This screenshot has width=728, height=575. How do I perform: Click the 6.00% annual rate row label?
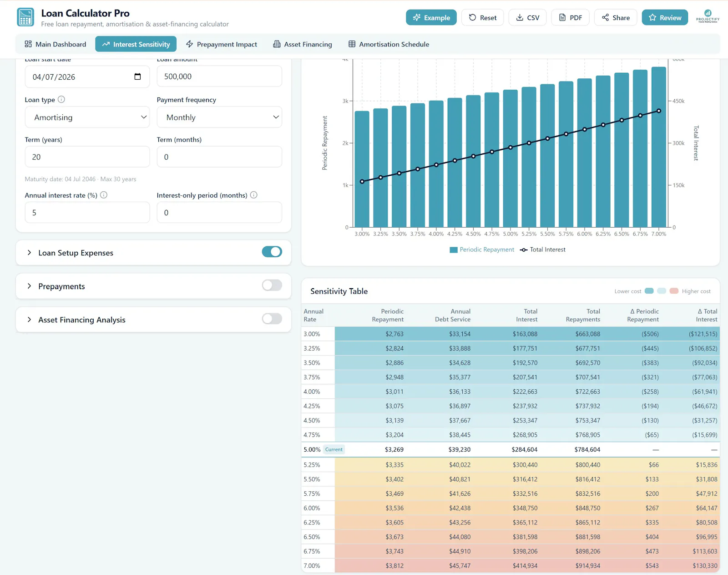tap(312, 508)
